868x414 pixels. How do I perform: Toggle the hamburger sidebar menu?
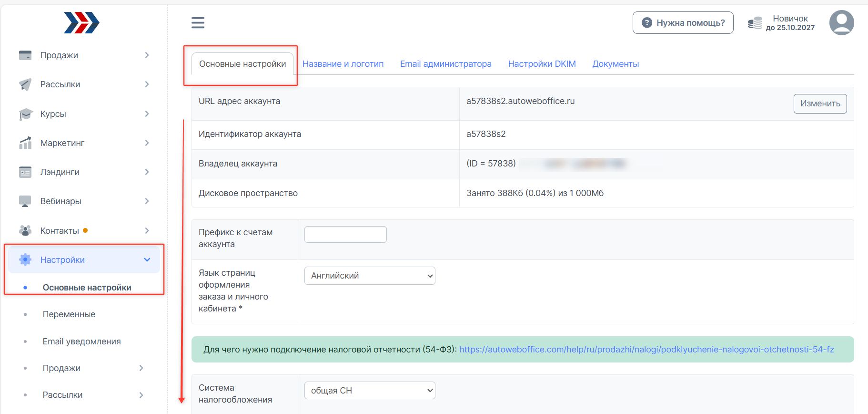tap(198, 23)
